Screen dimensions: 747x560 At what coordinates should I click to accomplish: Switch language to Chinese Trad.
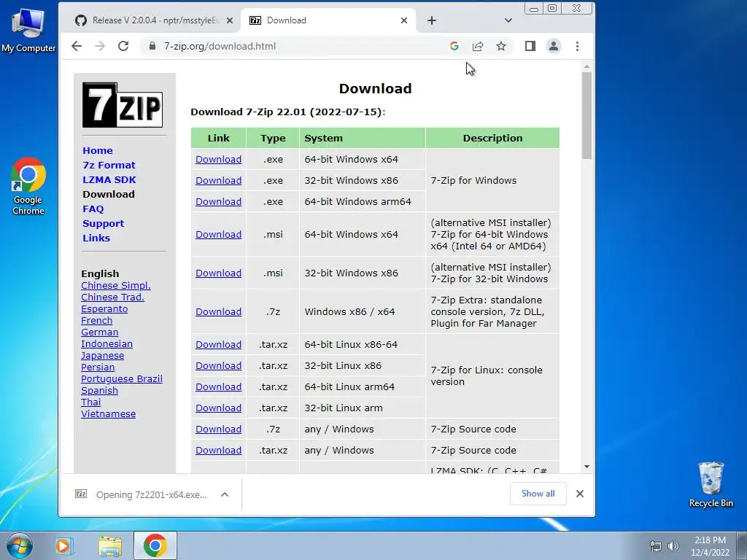pyautogui.click(x=112, y=297)
